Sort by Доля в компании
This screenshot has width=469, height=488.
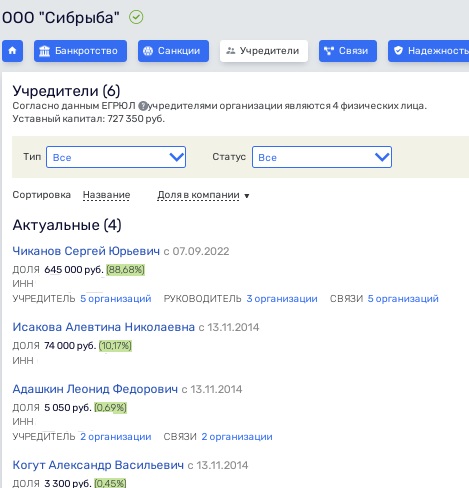click(198, 195)
